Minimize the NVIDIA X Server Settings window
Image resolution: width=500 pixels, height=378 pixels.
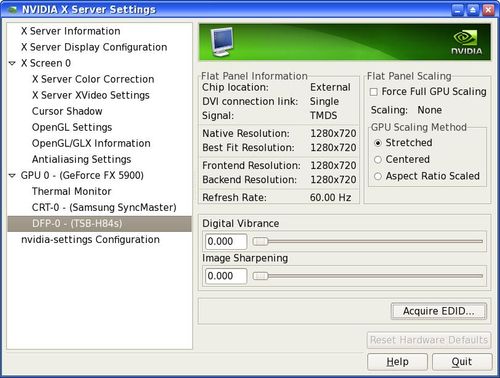tap(457, 10)
